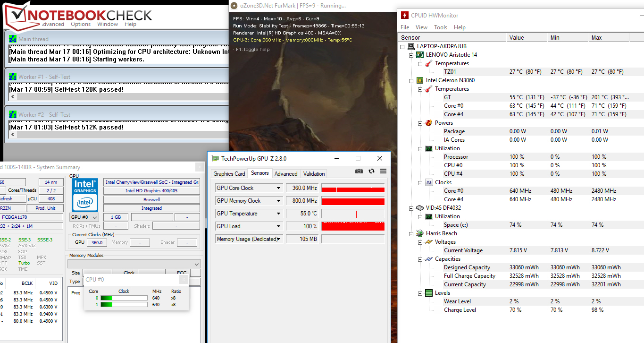
Task: Click the Intel Celeron N3060 chip icon
Action: [x=420, y=80]
